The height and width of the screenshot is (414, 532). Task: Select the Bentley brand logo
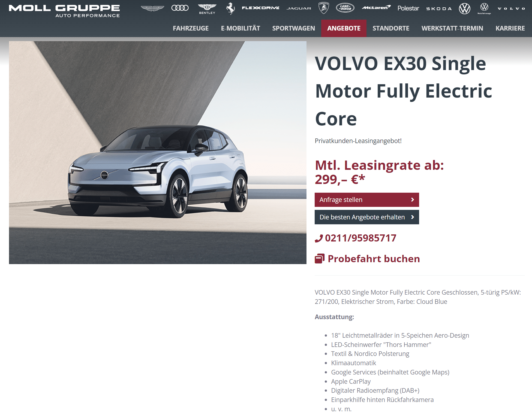[x=207, y=9]
